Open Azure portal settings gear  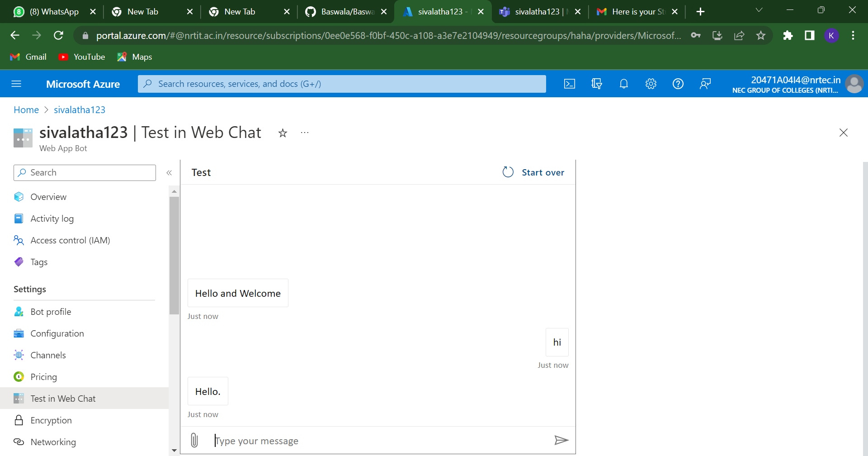pos(651,84)
